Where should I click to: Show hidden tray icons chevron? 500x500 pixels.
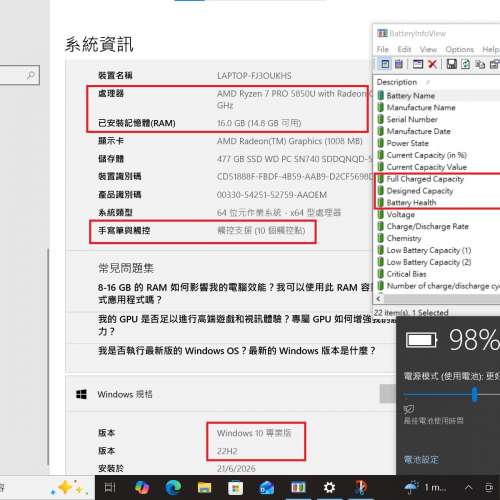pyautogui.click(x=468, y=488)
